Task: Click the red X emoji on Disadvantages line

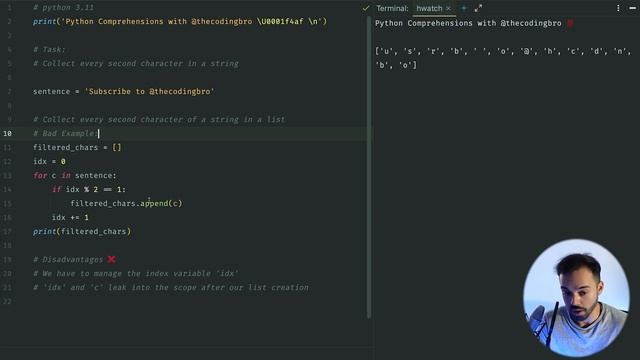Action: tap(111, 259)
